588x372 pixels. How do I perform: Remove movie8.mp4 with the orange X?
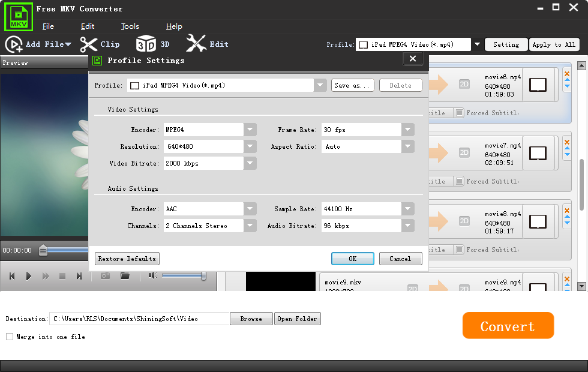tap(567, 211)
